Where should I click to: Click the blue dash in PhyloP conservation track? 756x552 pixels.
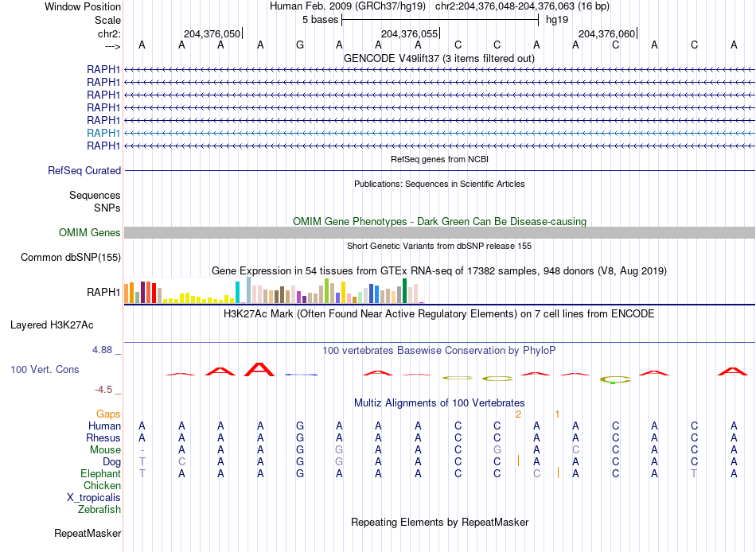tap(302, 375)
